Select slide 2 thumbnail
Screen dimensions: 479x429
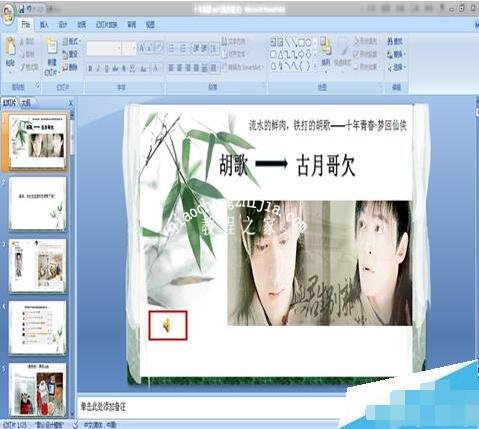[37, 203]
